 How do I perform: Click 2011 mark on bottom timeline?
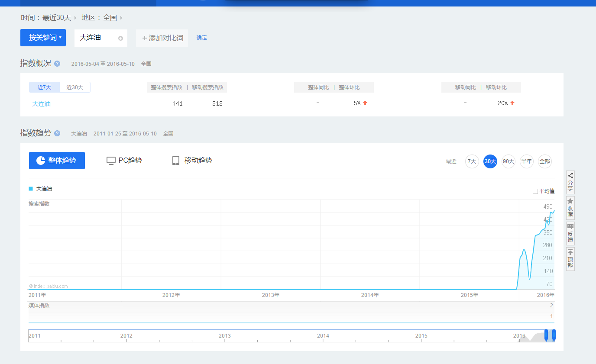(x=35, y=336)
